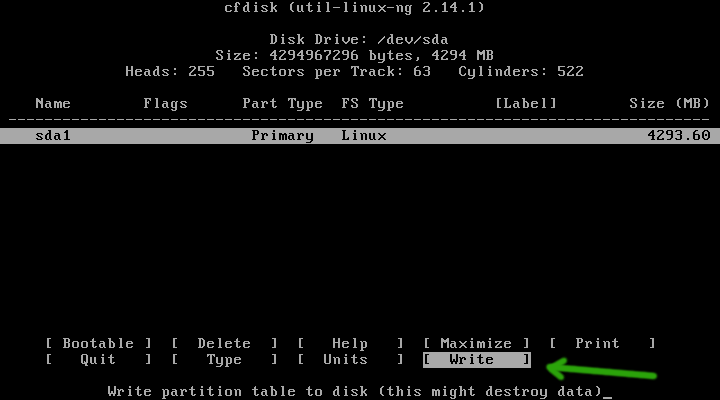Select the Maximize option
This screenshot has height=400, width=720.
(476, 344)
